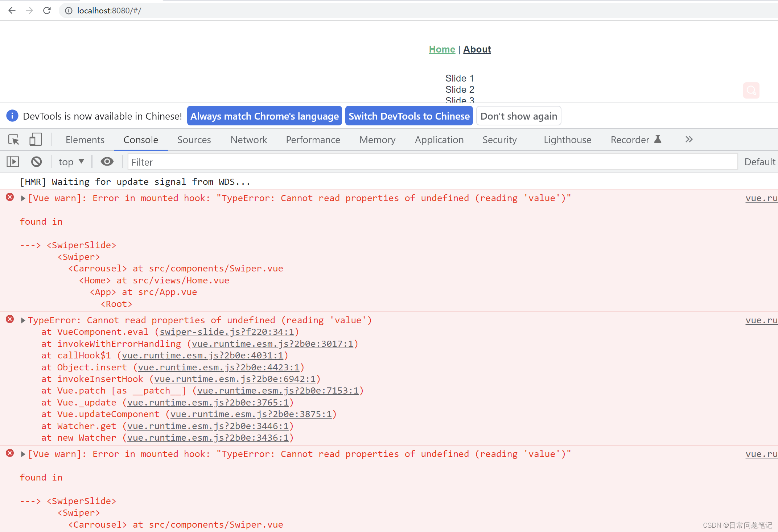Screen dimensions: 778x532
Task: Click the live expression eye icon
Action: (107, 162)
